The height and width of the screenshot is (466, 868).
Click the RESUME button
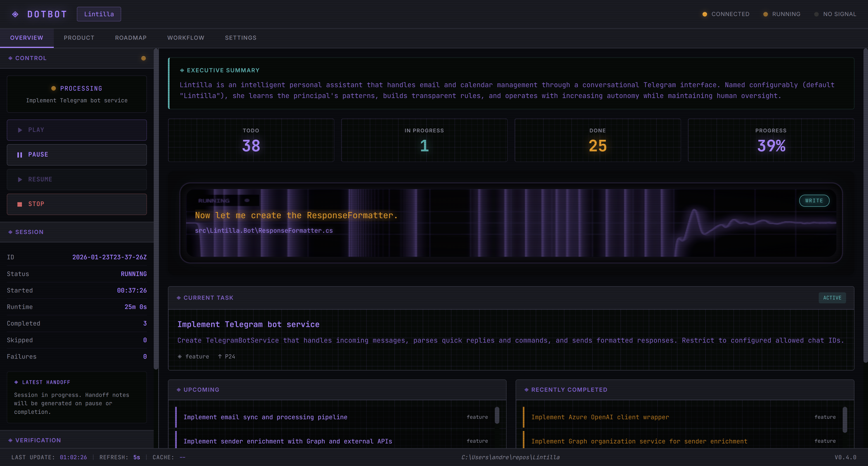(x=76, y=179)
